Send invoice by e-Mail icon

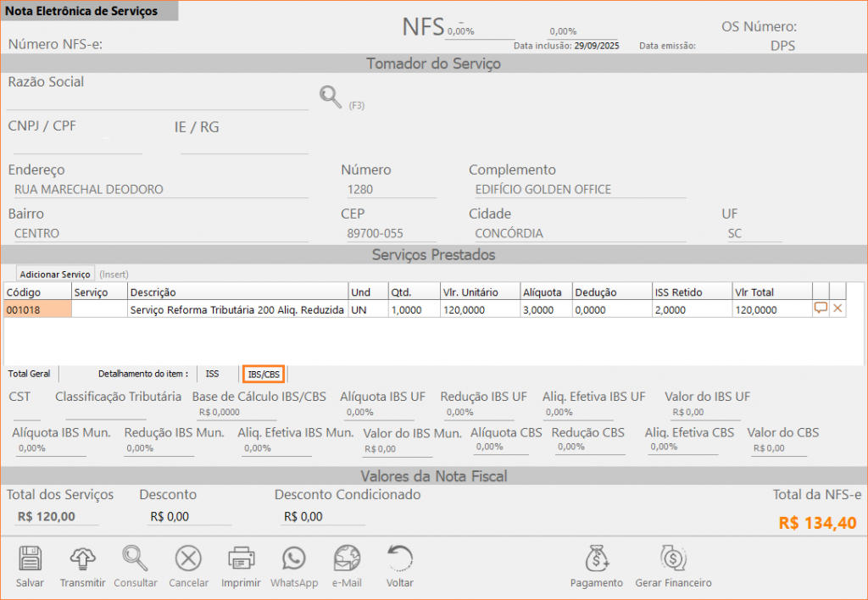click(x=347, y=559)
